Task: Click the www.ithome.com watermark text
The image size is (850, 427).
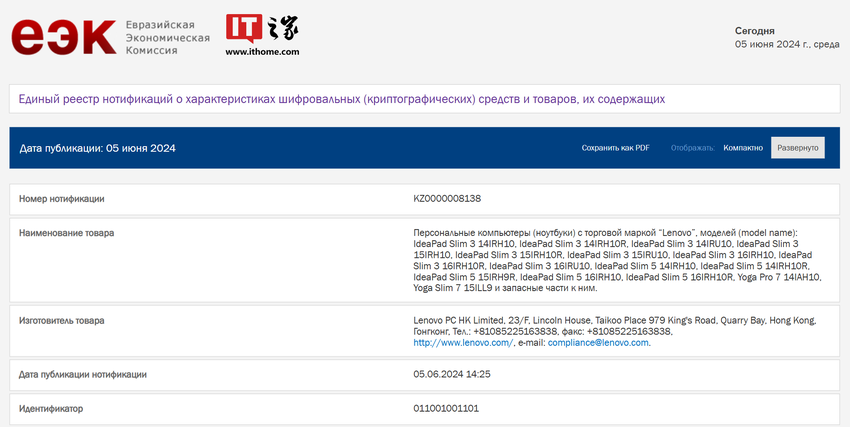Action: point(262,51)
